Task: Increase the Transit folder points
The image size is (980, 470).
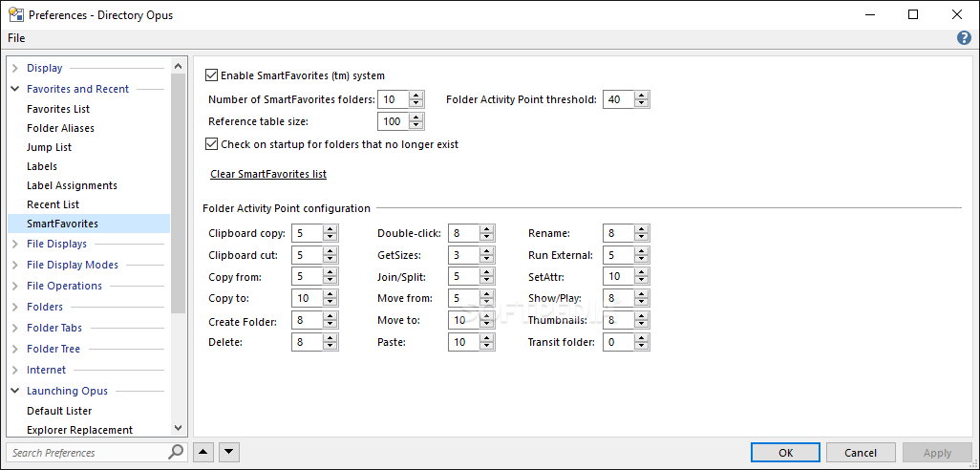Action: click(642, 339)
